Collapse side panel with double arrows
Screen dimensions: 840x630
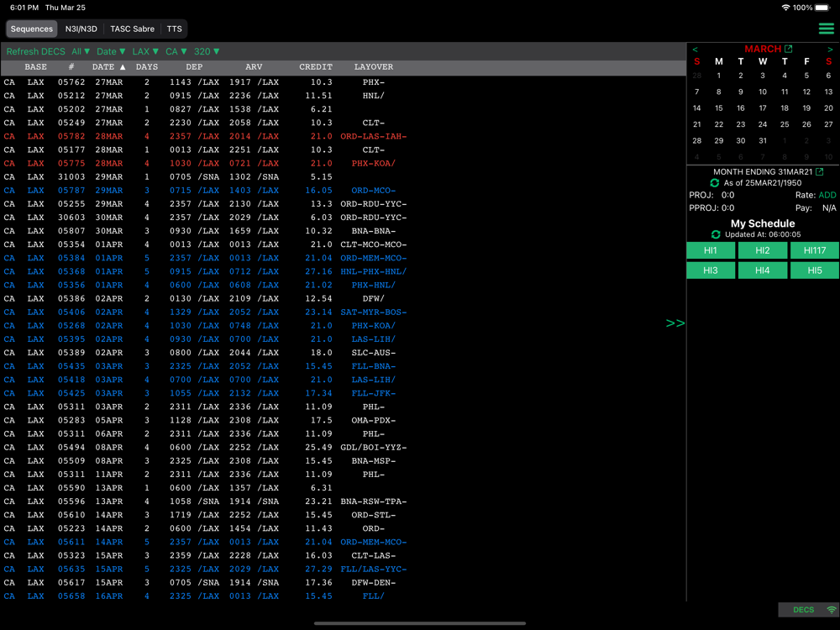click(x=675, y=323)
